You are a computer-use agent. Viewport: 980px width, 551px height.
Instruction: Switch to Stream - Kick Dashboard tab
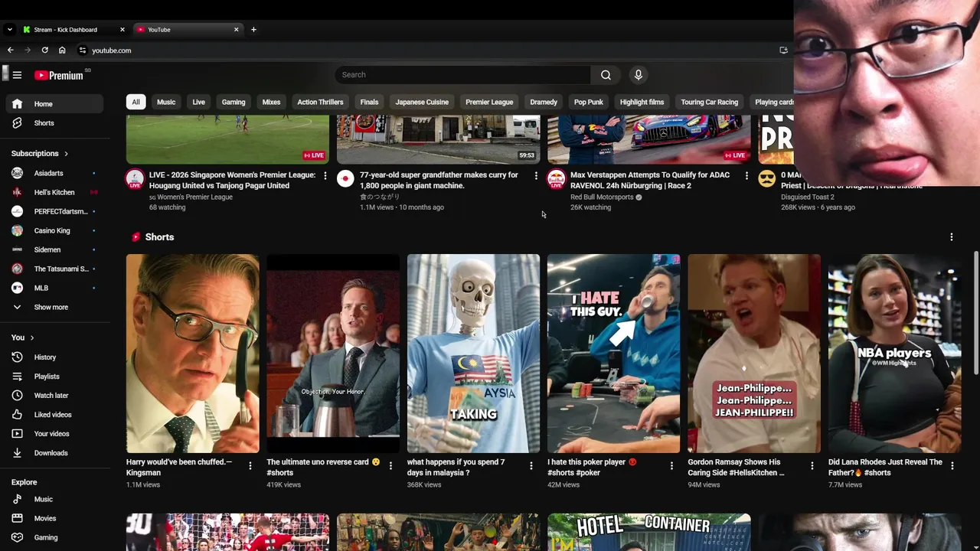point(73,30)
